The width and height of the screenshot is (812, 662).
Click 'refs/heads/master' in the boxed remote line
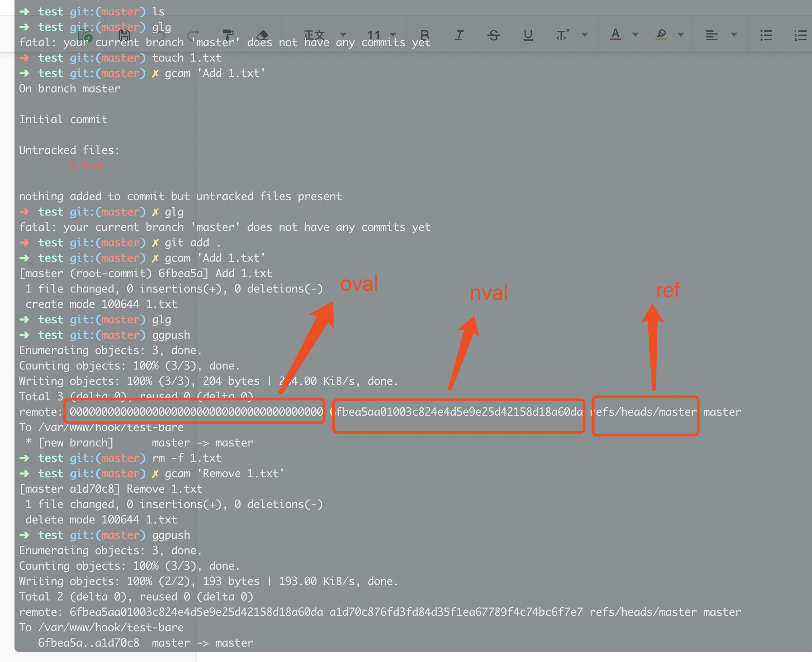click(x=643, y=412)
